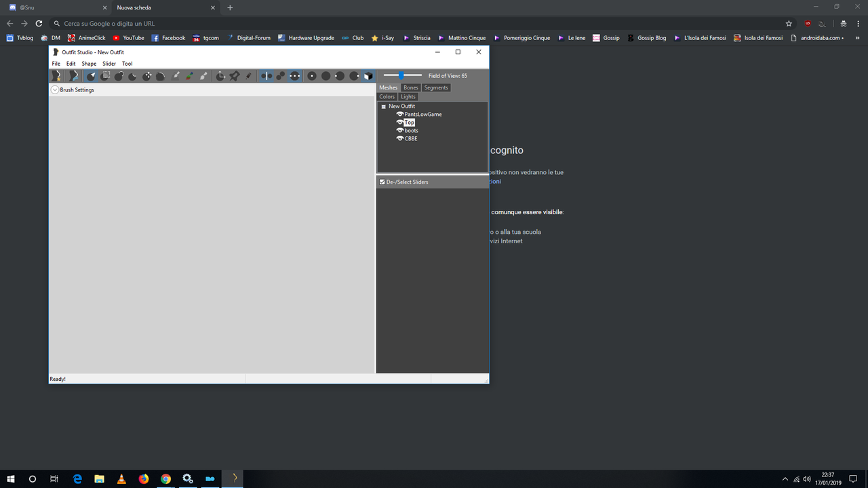Select the CBBE mesh name
Viewport: 868px width, 488px height.
(x=411, y=138)
